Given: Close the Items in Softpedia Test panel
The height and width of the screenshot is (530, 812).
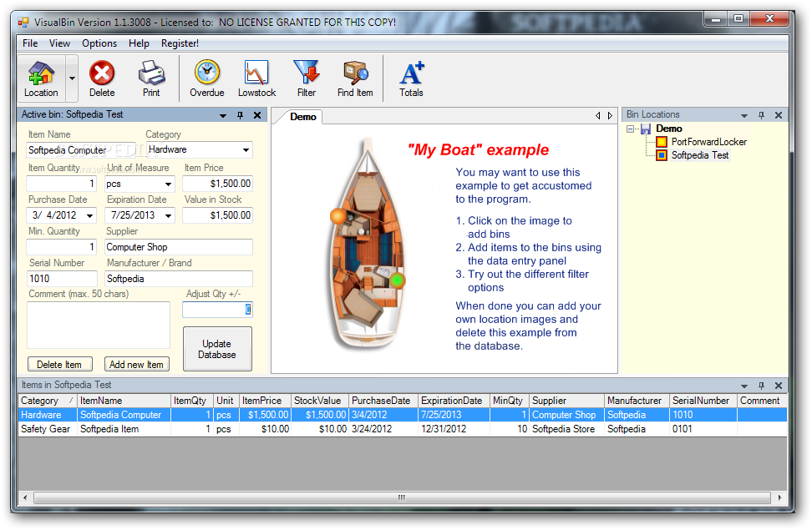Looking at the screenshot, I should click(x=779, y=385).
